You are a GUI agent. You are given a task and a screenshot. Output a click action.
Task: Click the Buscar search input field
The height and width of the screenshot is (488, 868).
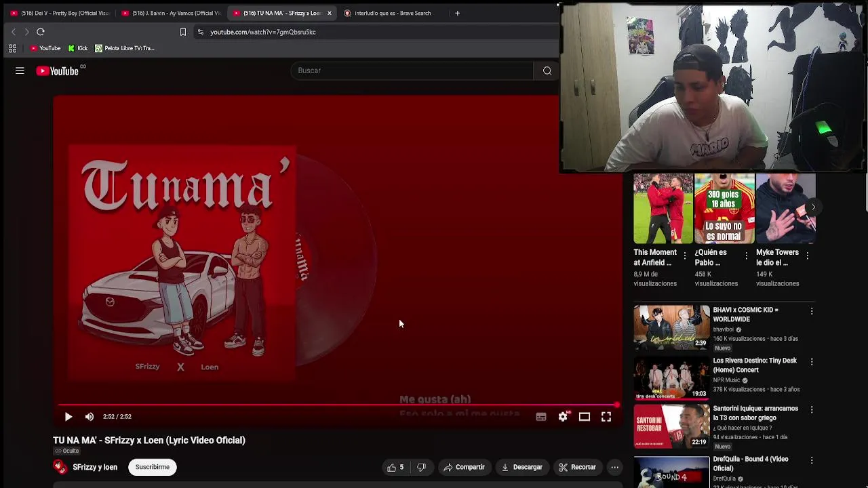[414, 70]
